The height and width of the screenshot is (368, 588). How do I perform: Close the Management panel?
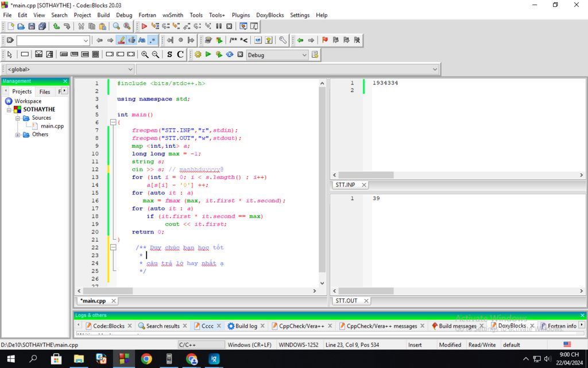65,81
